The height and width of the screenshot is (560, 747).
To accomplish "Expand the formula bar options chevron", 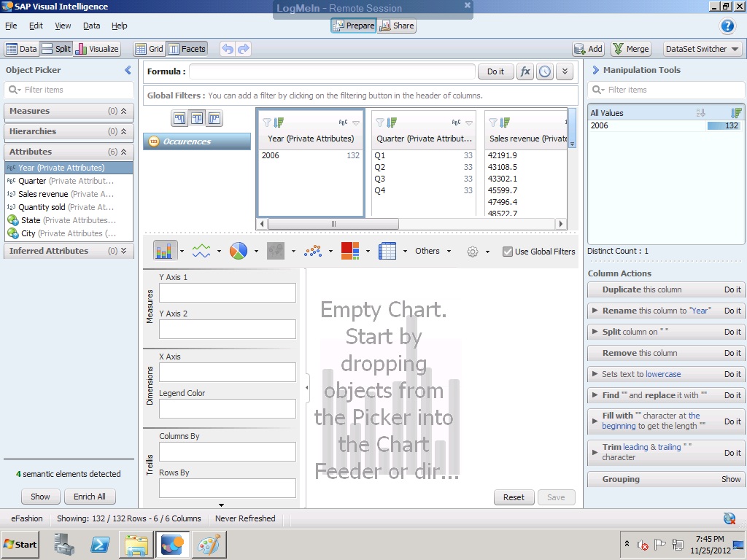I will pos(565,71).
